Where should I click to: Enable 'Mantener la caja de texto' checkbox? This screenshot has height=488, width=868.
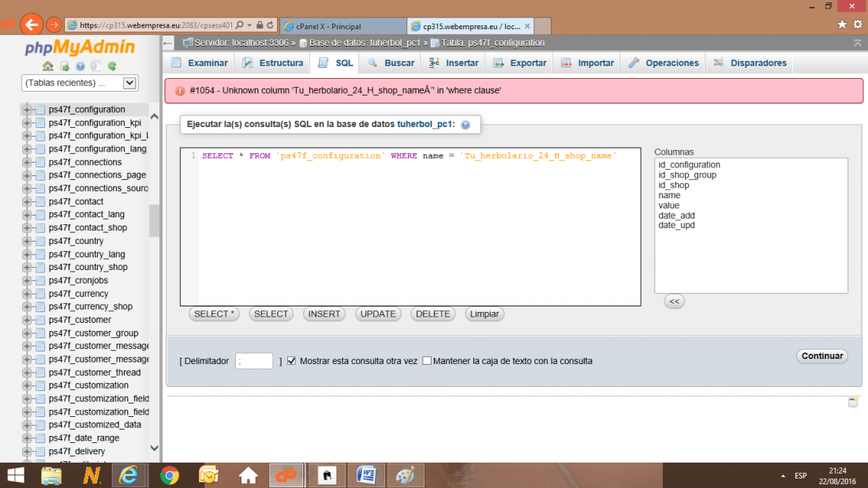[x=427, y=361]
